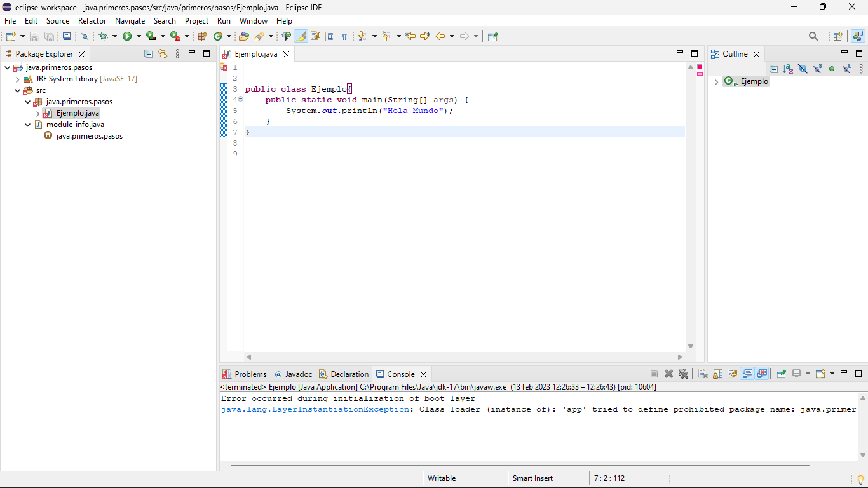
Task: Collapse the module-info.java node
Action: (x=27, y=125)
